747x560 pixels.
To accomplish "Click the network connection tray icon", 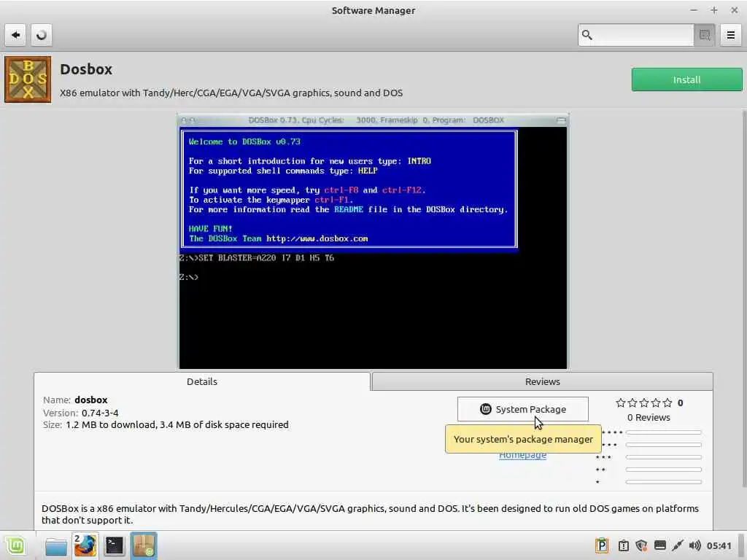I will 678,545.
